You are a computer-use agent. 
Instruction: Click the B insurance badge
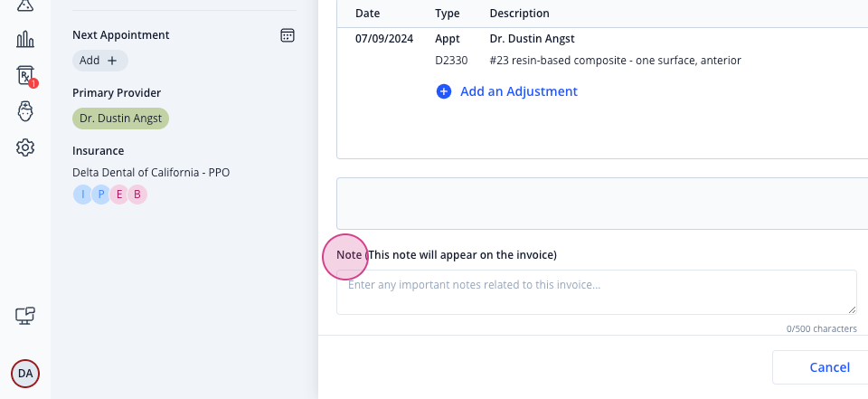(x=137, y=195)
